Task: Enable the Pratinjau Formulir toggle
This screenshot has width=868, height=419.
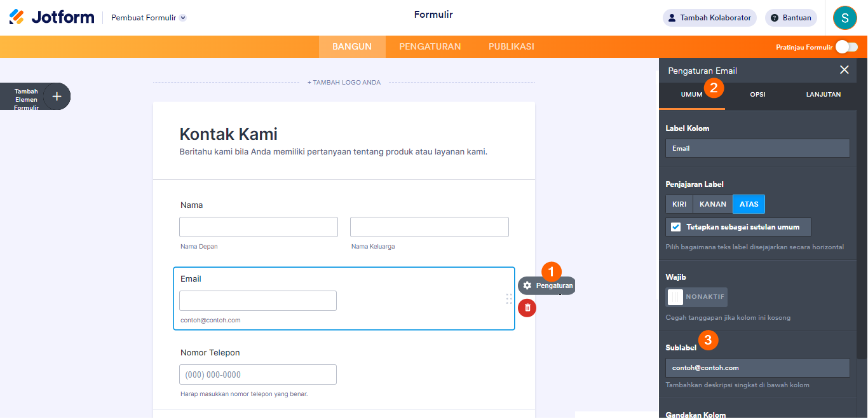Action: coord(848,46)
